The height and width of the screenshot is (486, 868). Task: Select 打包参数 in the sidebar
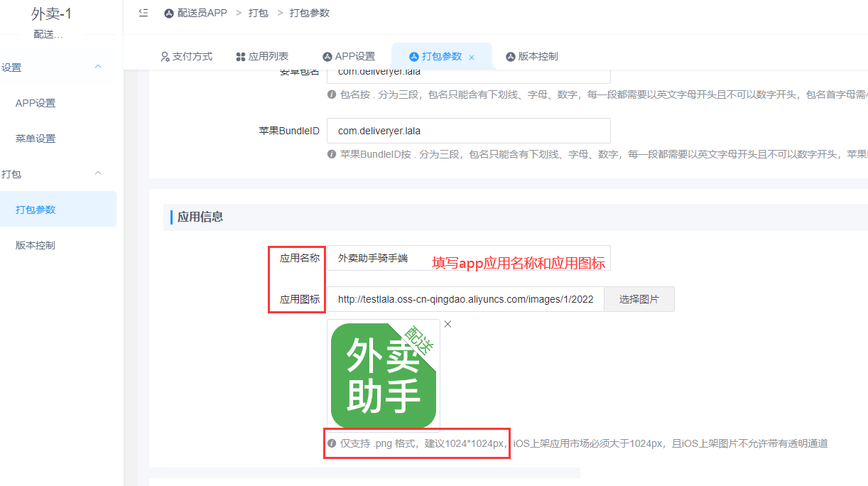click(x=58, y=210)
